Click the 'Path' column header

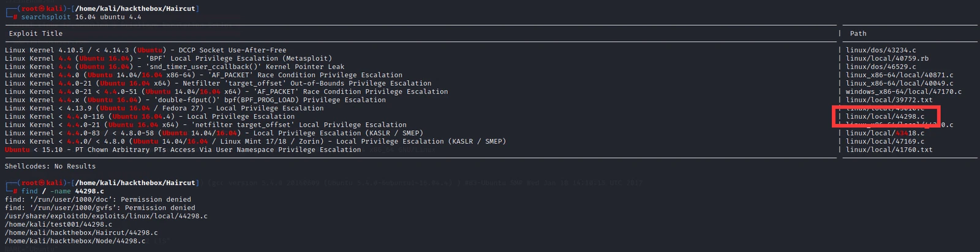click(x=858, y=34)
